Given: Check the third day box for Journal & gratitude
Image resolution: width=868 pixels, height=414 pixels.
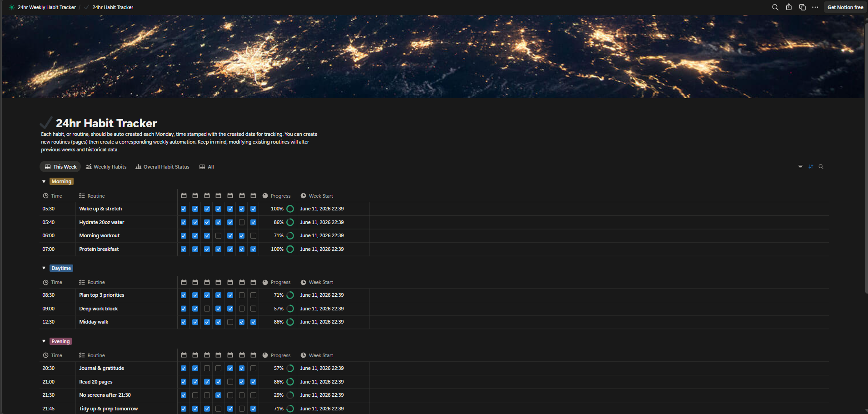Looking at the screenshot, I should coord(207,369).
